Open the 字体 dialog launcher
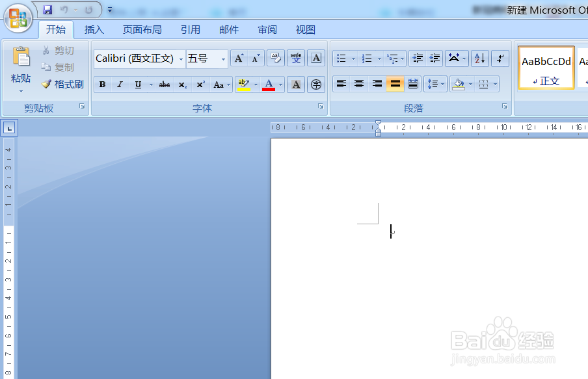The image size is (588, 379). (x=321, y=107)
